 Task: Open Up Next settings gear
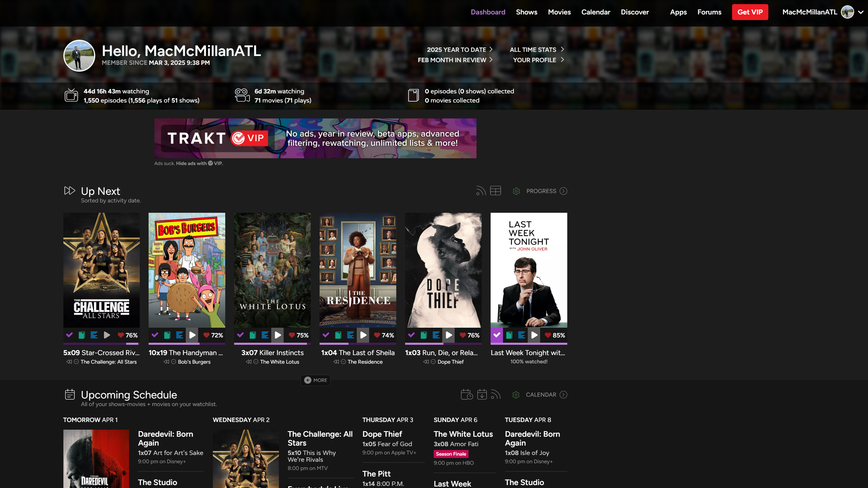[x=516, y=191]
